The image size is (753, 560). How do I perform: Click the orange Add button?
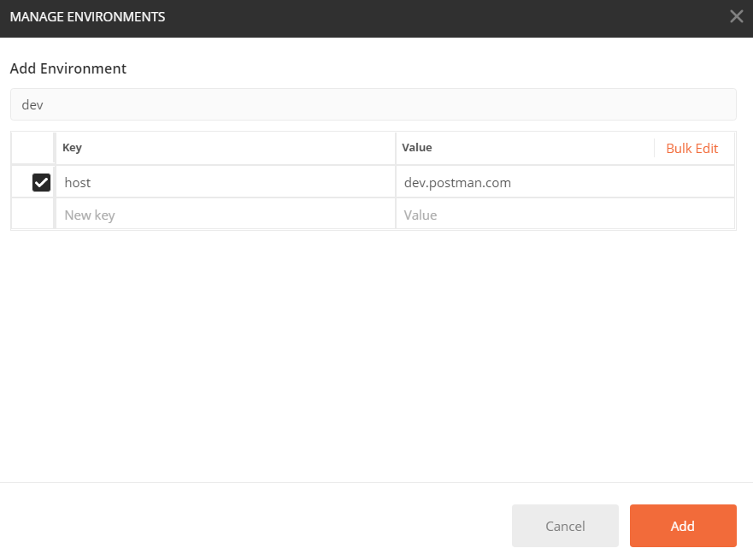(682, 526)
